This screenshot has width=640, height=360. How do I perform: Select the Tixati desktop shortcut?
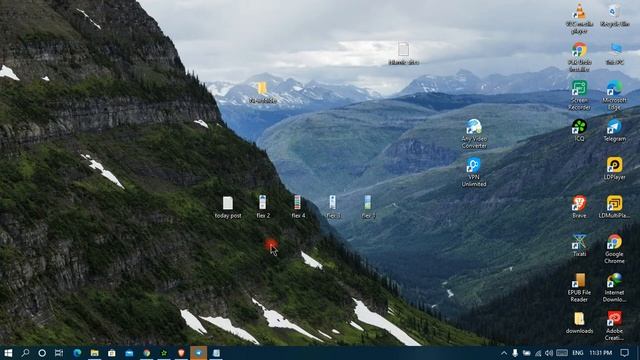(x=579, y=245)
